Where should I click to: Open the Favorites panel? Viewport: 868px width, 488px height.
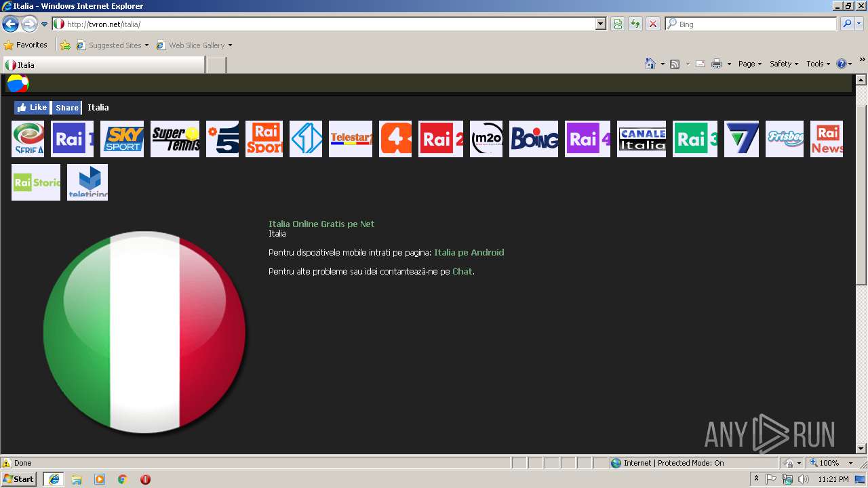[26, 45]
